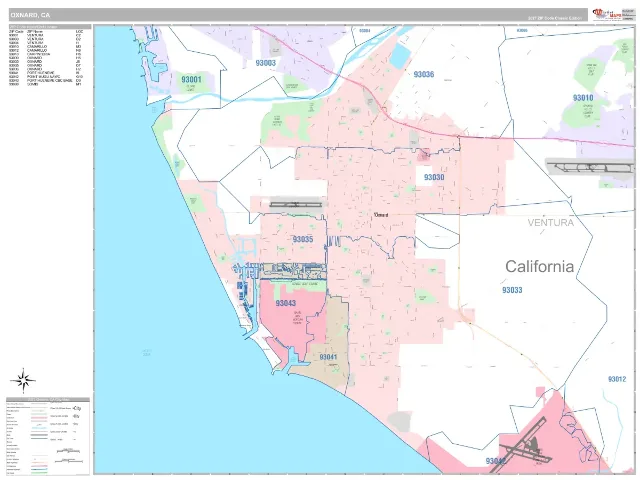Click the bright green swatch line ending the legend
640x480 pixels.
pyautogui.click(x=39, y=473)
